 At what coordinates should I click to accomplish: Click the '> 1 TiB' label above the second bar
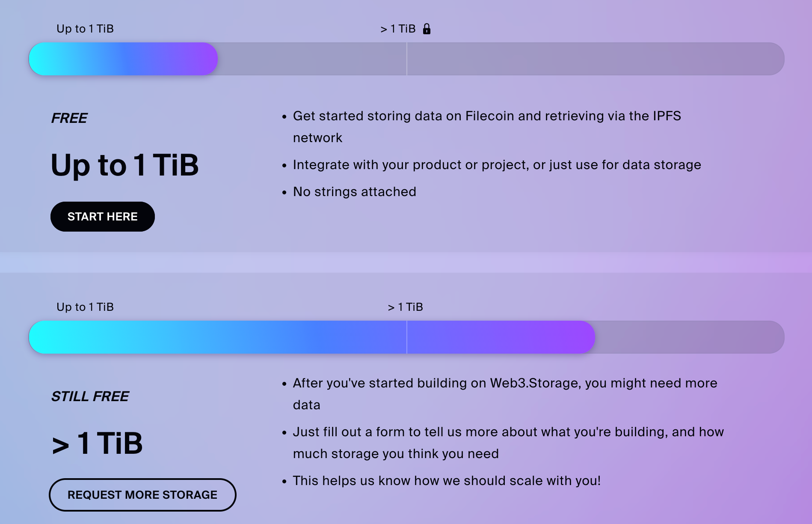pos(405,307)
